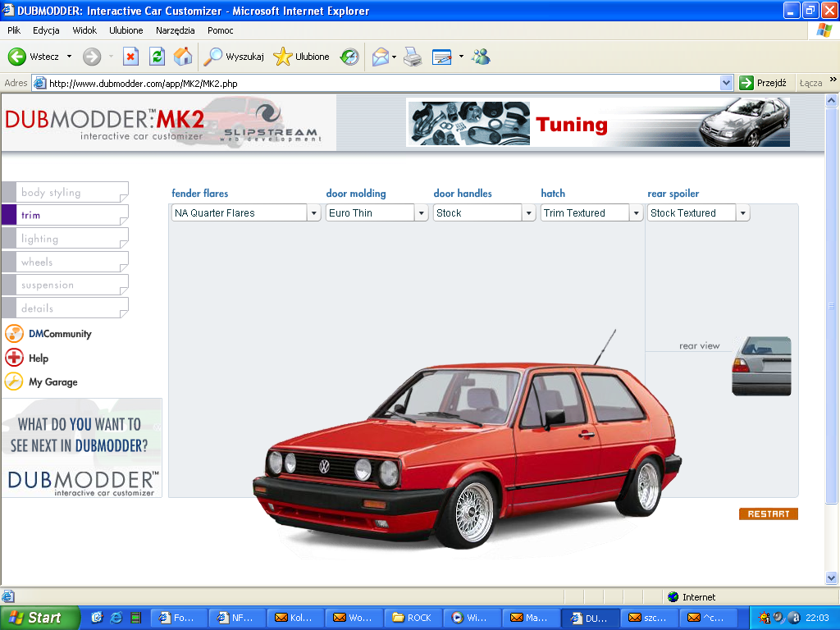Viewport: 840px width, 630px height.
Task: Print the page with printer icon
Action: click(x=413, y=57)
